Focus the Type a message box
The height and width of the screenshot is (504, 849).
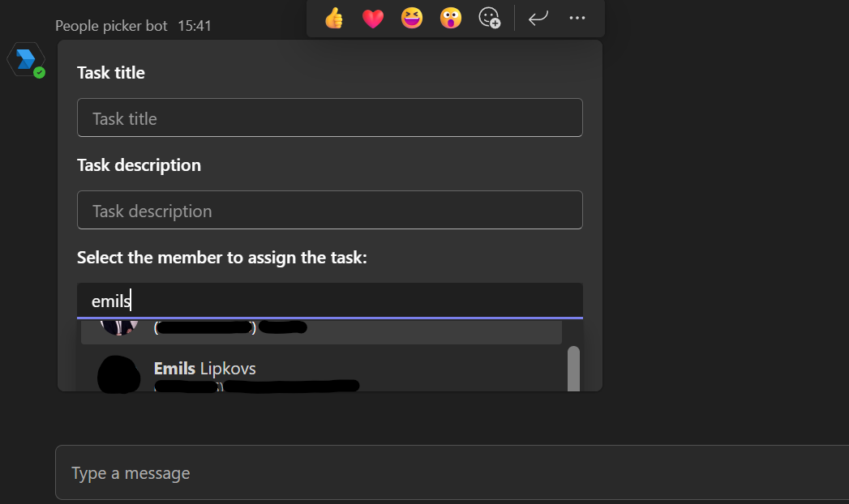(452, 472)
